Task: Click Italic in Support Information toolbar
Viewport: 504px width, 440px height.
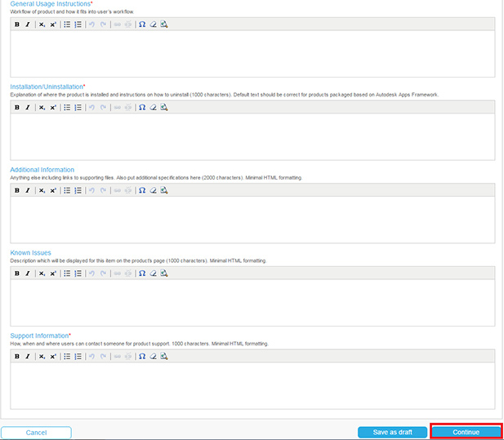Action: [x=28, y=356]
